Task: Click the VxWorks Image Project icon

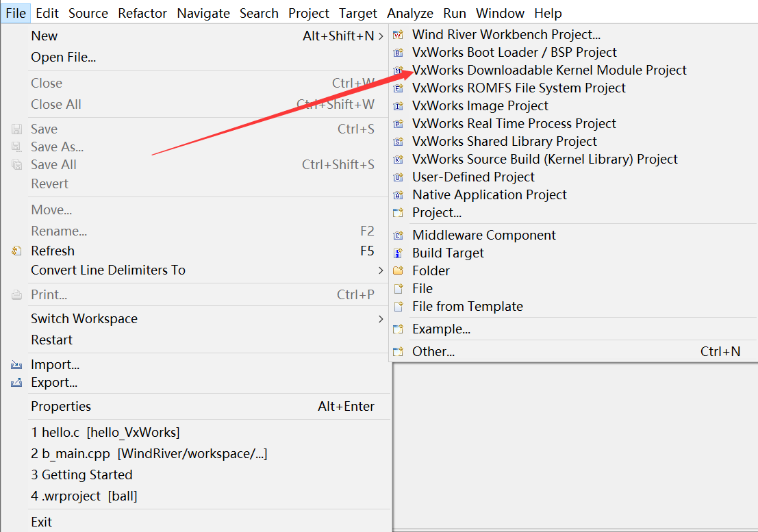Action: 398,106
